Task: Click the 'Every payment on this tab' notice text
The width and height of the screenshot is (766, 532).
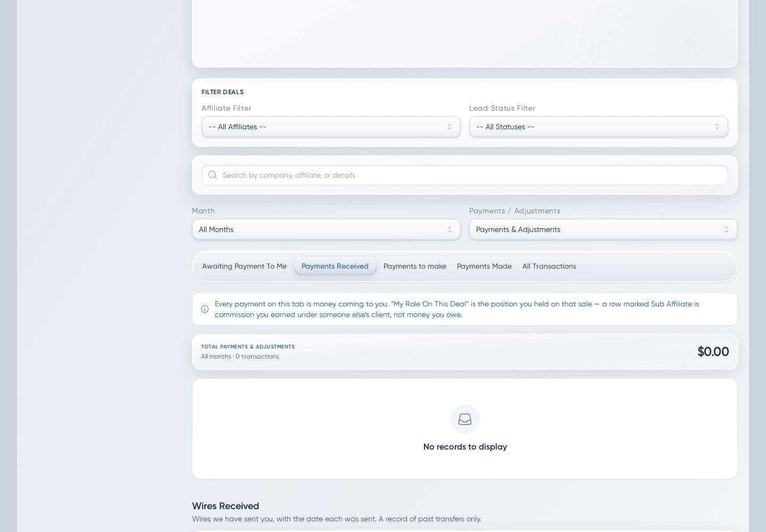Action: [457, 309]
